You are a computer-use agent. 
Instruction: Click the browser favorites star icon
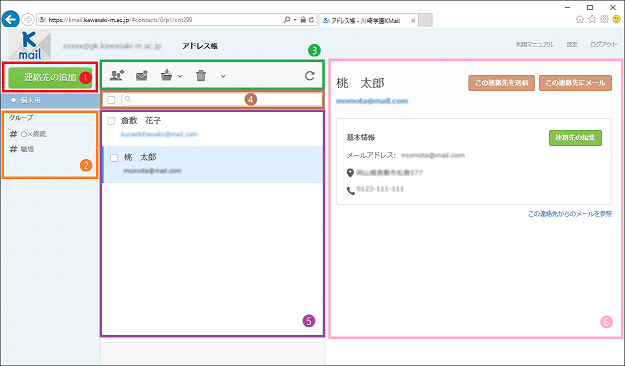(x=592, y=19)
